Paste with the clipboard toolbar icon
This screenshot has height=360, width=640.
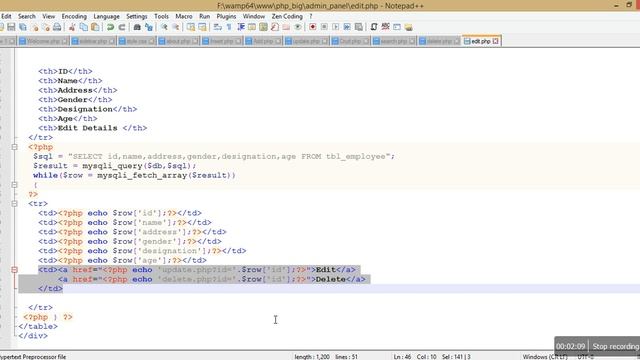[x=95, y=27]
